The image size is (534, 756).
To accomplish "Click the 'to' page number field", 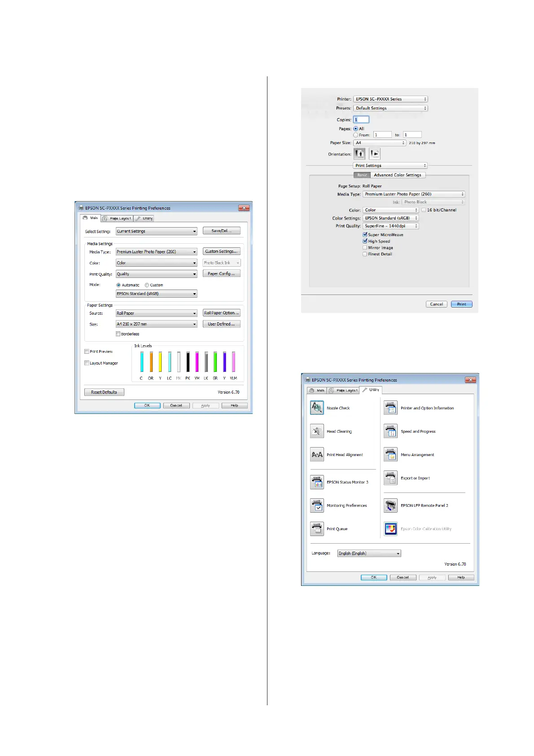I will pyautogui.click(x=412, y=135).
